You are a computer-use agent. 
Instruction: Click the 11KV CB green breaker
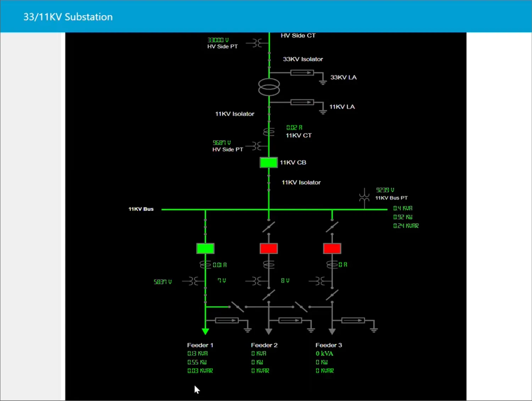(x=268, y=163)
